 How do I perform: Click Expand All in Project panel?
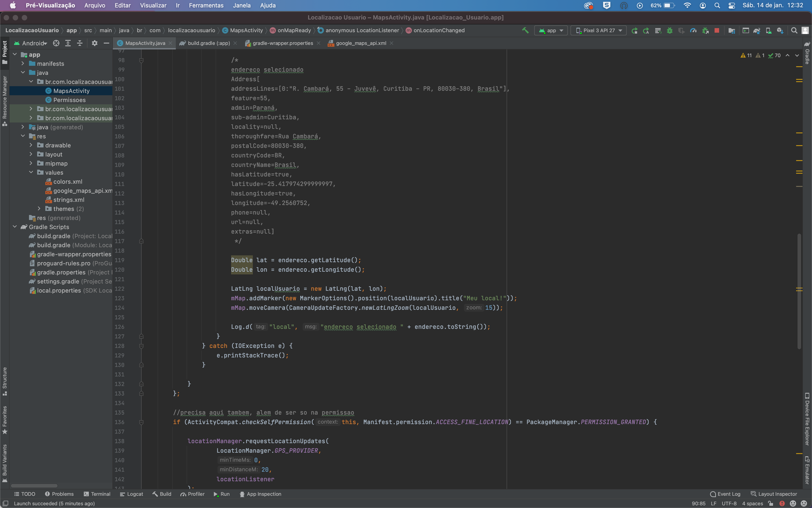click(x=68, y=43)
